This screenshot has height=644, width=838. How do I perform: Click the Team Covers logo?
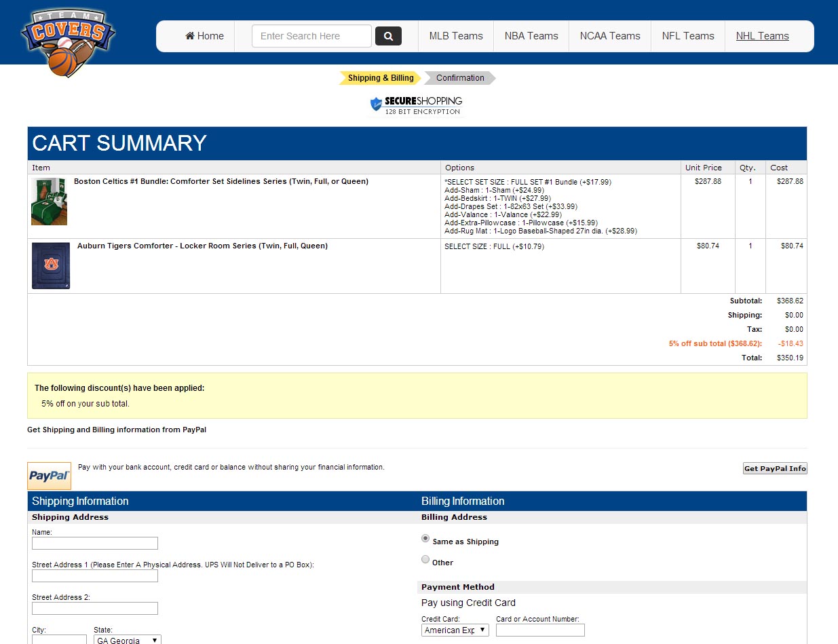coord(68,42)
